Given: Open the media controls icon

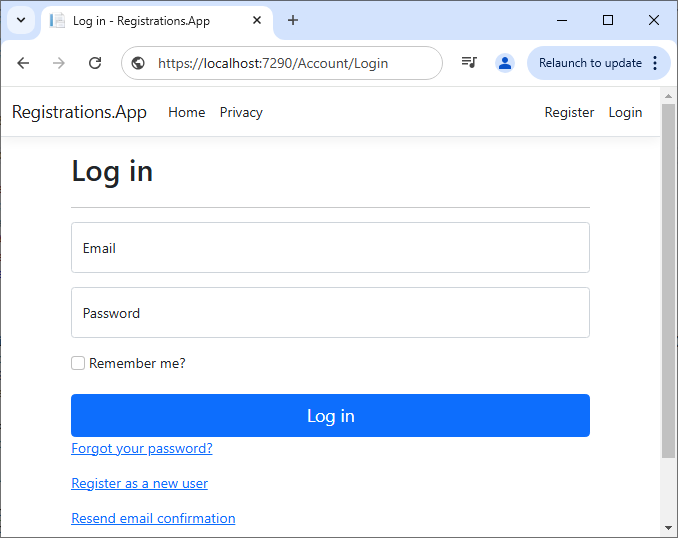Looking at the screenshot, I should coord(469,63).
